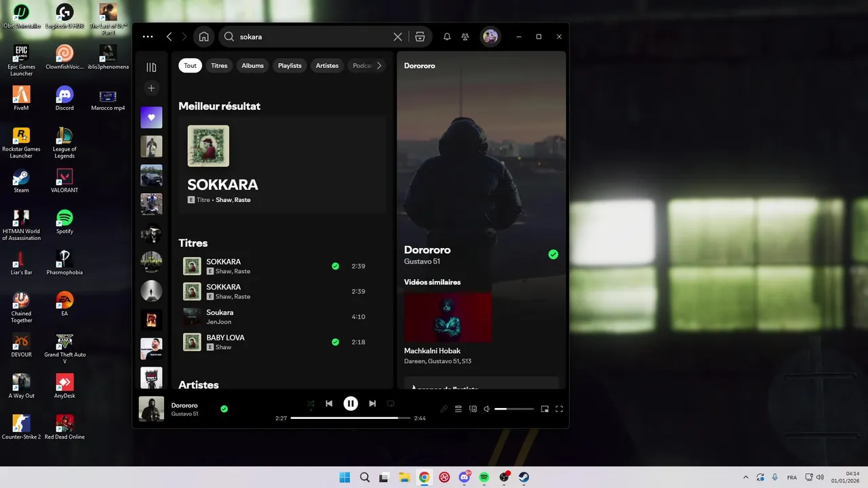Screen dimensions: 868x488
Task: Open the 'Machkalni Hobak' video thumbnail
Action: pyautogui.click(x=448, y=317)
